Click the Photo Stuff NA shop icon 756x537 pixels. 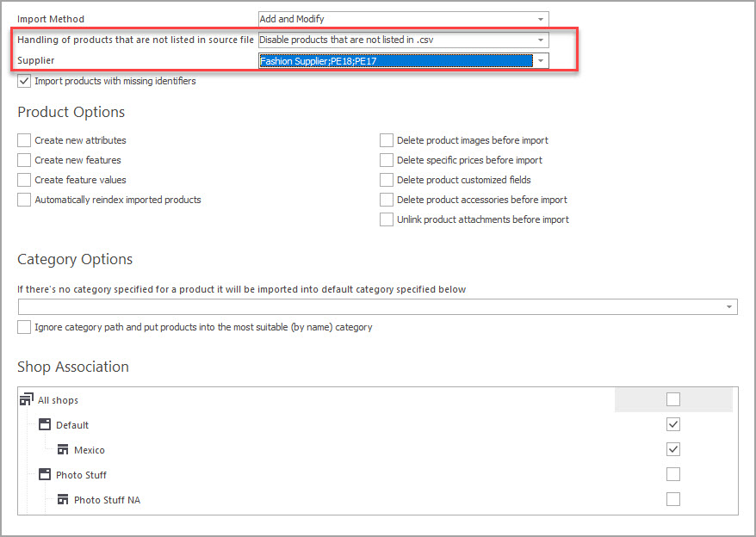(x=63, y=499)
